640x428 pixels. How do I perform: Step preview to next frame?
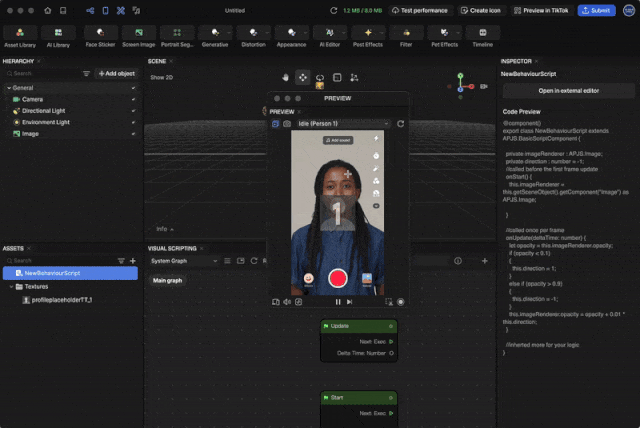[x=349, y=302]
